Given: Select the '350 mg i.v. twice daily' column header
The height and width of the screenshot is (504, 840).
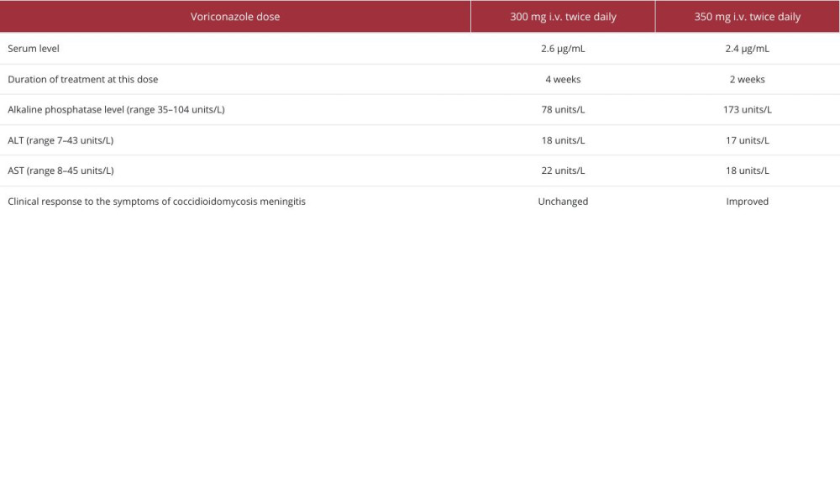Looking at the screenshot, I should (748, 17).
